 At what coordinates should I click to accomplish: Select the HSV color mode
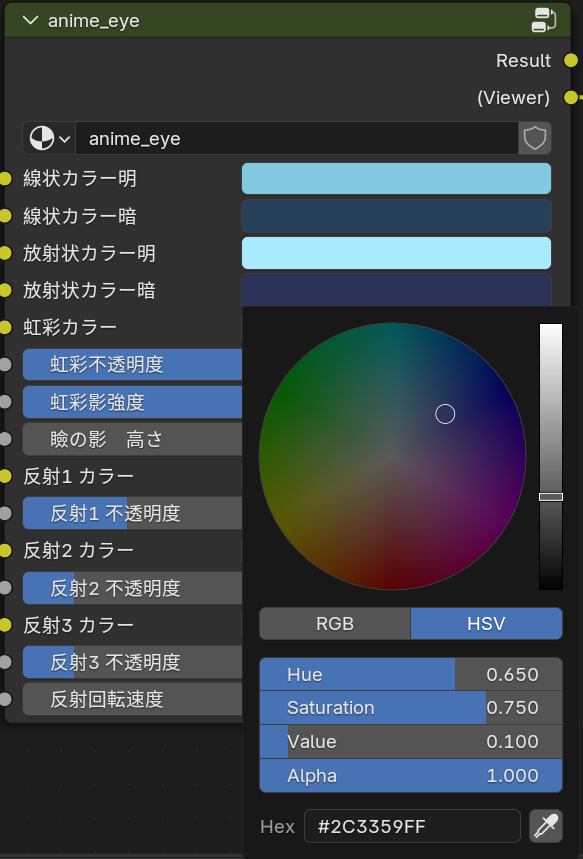pyautogui.click(x=487, y=623)
